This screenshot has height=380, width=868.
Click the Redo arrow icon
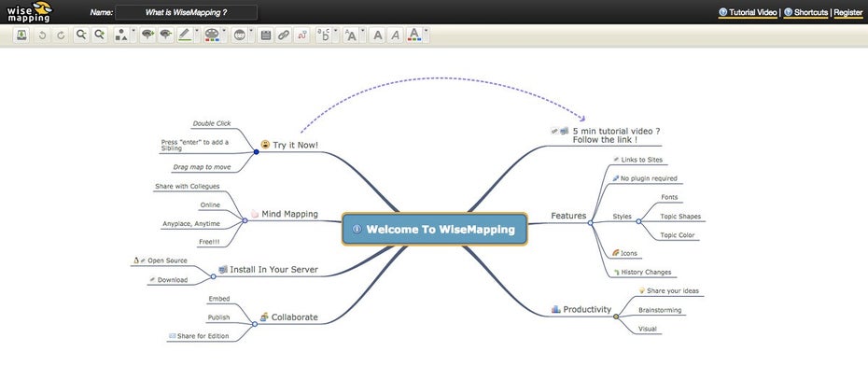[61, 35]
